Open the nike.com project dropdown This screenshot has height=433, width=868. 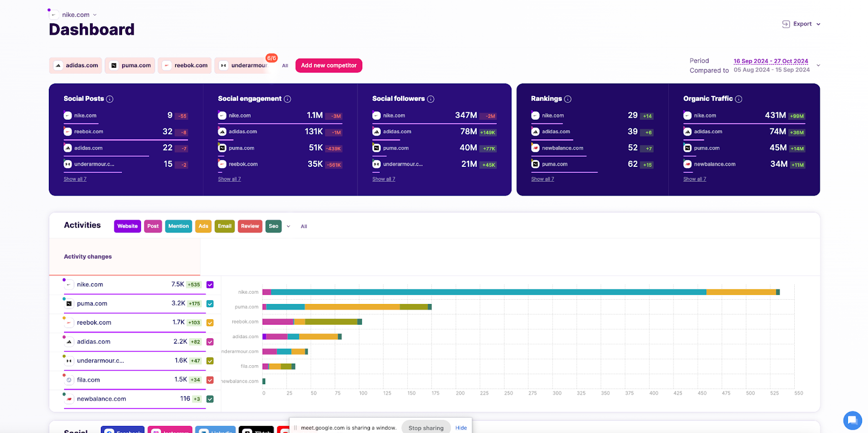[x=95, y=15]
